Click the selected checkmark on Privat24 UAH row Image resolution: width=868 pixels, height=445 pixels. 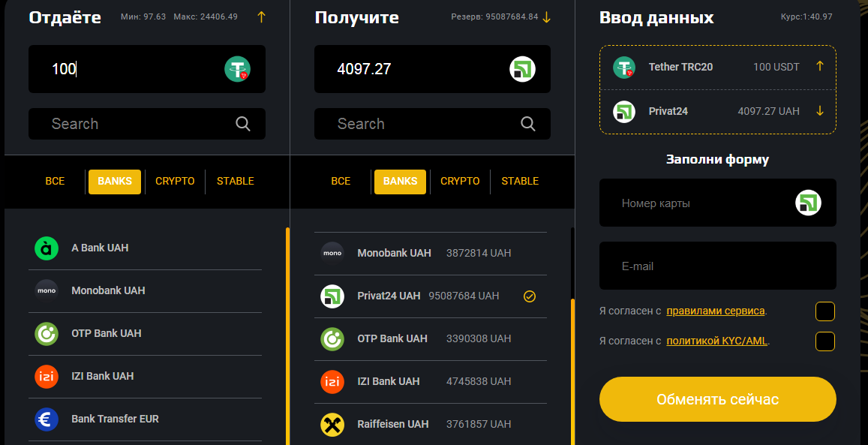530,296
